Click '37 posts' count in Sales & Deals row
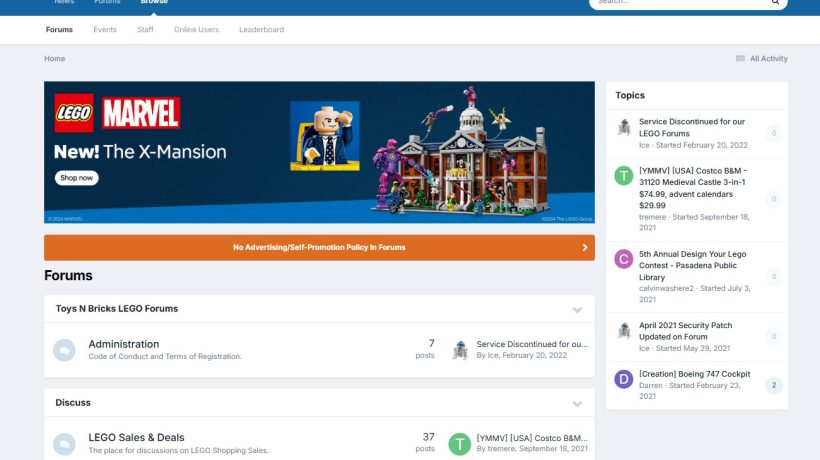 pyautogui.click(x=425, y=442)
